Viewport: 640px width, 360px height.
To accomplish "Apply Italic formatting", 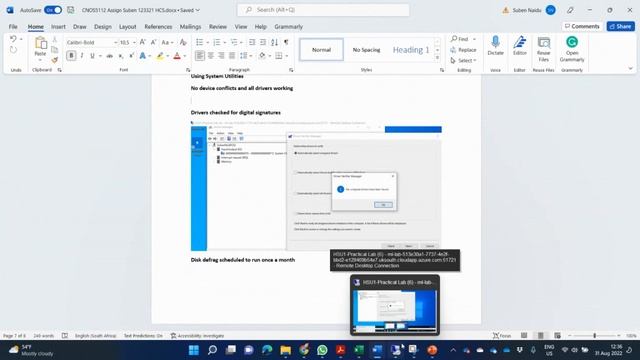I will coord(82,56).
